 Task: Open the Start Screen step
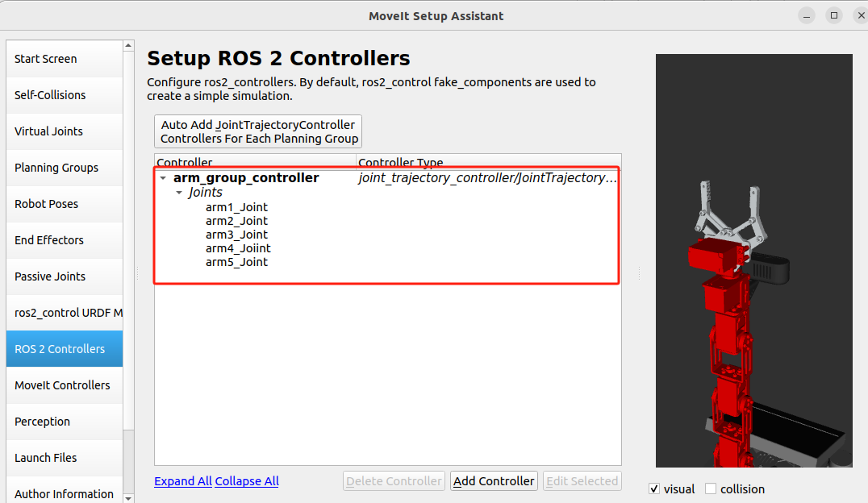(x=65, y=59)
